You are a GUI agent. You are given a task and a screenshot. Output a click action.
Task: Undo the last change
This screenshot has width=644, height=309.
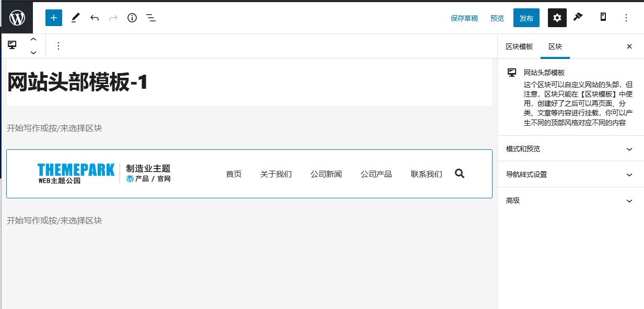pos(94,17)
